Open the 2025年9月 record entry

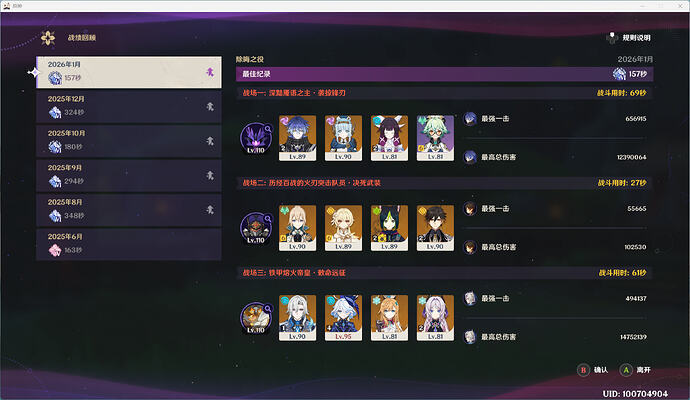pos(128,176)
